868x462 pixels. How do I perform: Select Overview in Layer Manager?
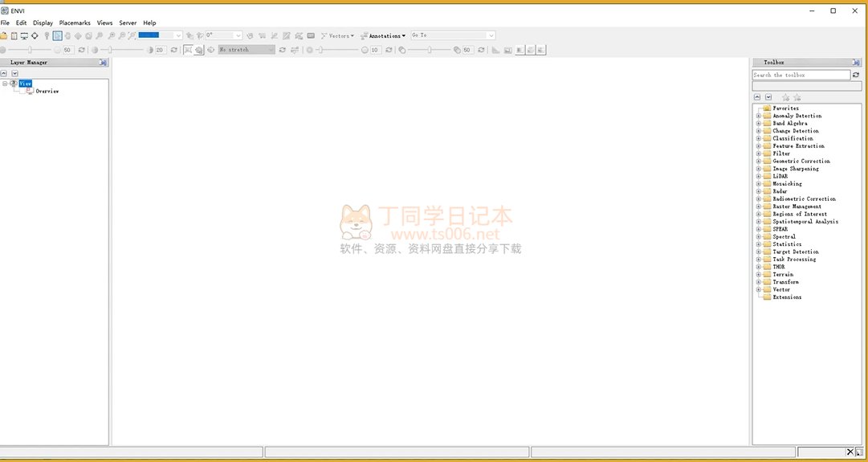pyautogui.click(x=47, y=92)
